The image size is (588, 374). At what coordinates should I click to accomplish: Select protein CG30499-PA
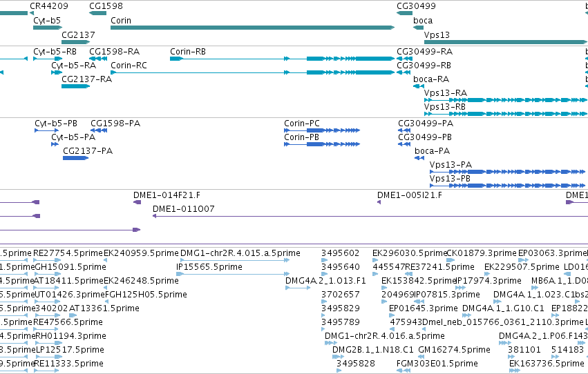pyautogui.click(x=404, y=130)
